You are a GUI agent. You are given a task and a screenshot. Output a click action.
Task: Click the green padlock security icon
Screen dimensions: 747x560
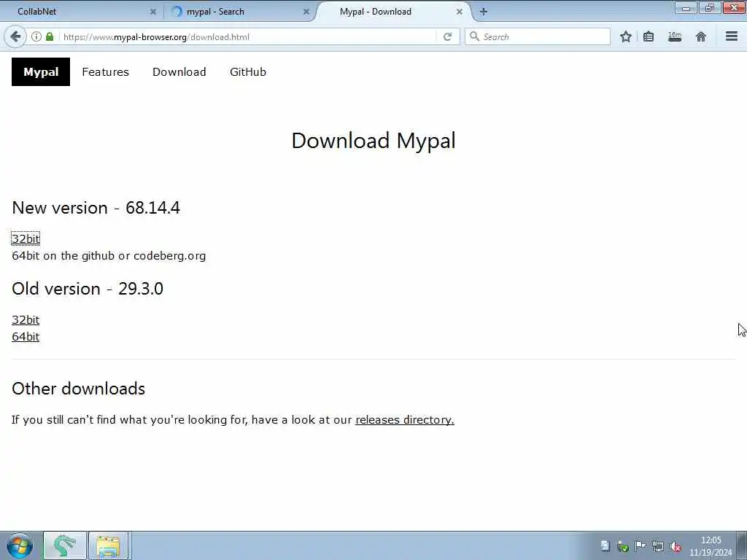point(50,36)
